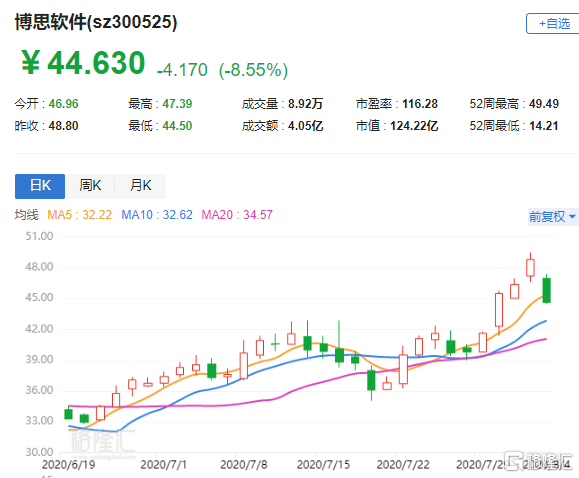Click the percent change (-8.55%)
Viewport: 579px width, 478px height.
pos(253,70)
